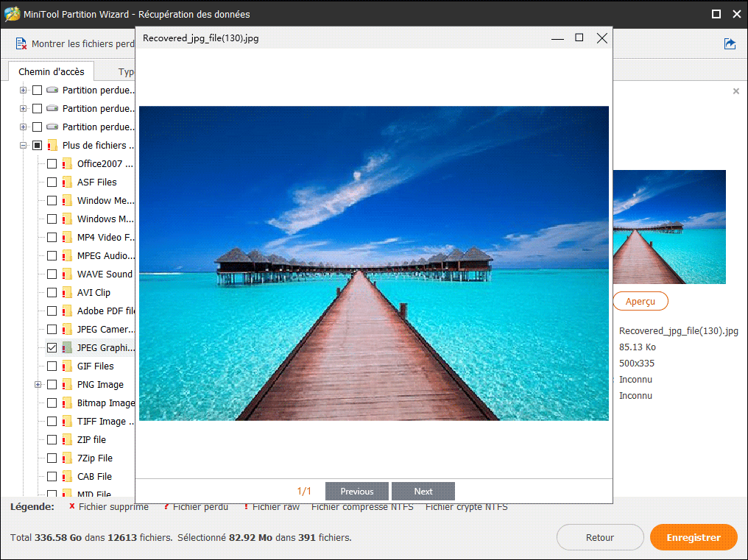Select the first Partition perdue drive icon
This screenshot has width=748, height=560.
52,90
